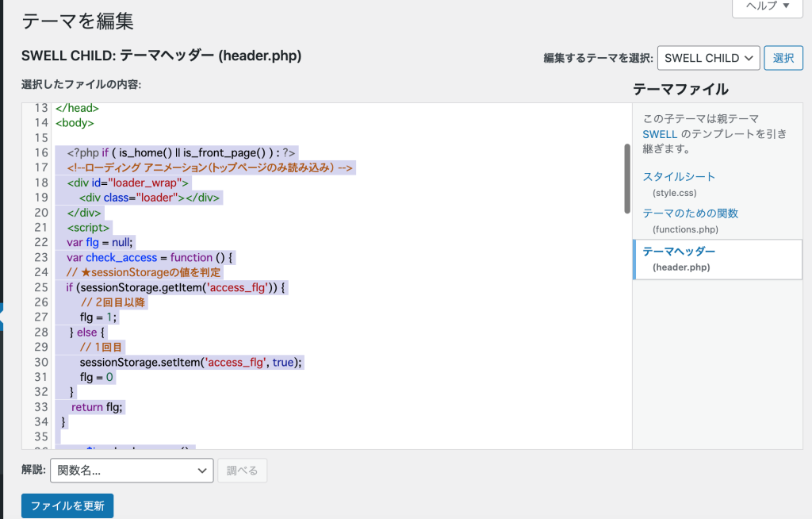812x519 pixels.
Task: Open the 関数名... documentation dropdown
Action: point(132,471)
